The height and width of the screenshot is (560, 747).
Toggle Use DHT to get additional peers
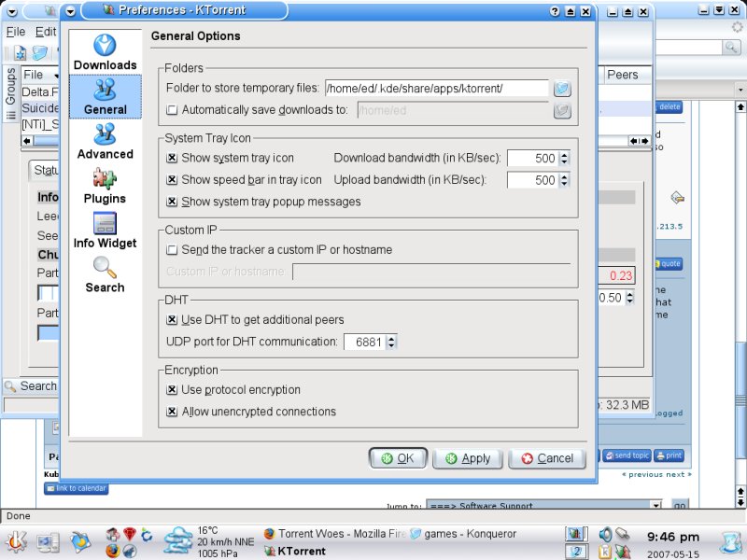172,320
